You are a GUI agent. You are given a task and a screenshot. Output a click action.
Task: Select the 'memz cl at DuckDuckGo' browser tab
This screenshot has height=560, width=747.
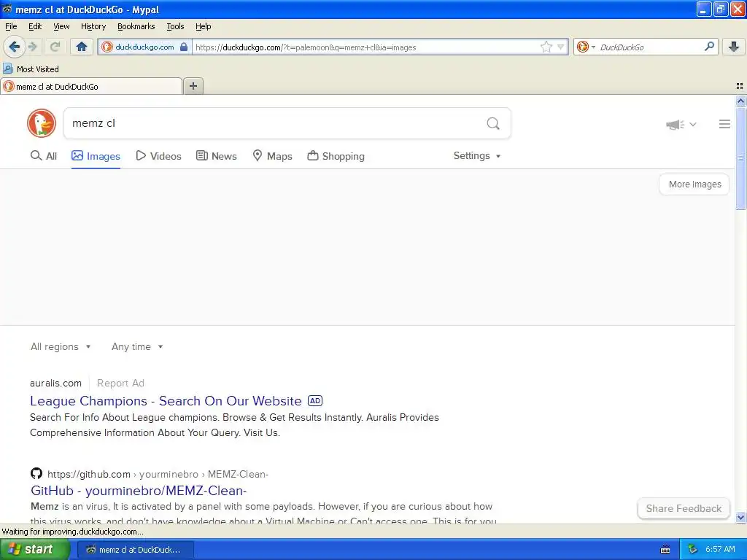91,86
